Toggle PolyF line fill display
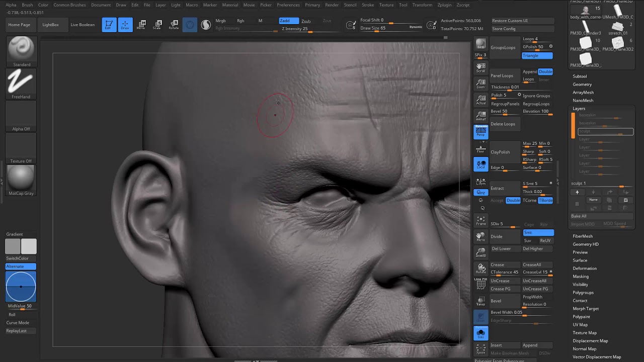The height and width of the screenshot is (362, 644). [x=481, y=285]
